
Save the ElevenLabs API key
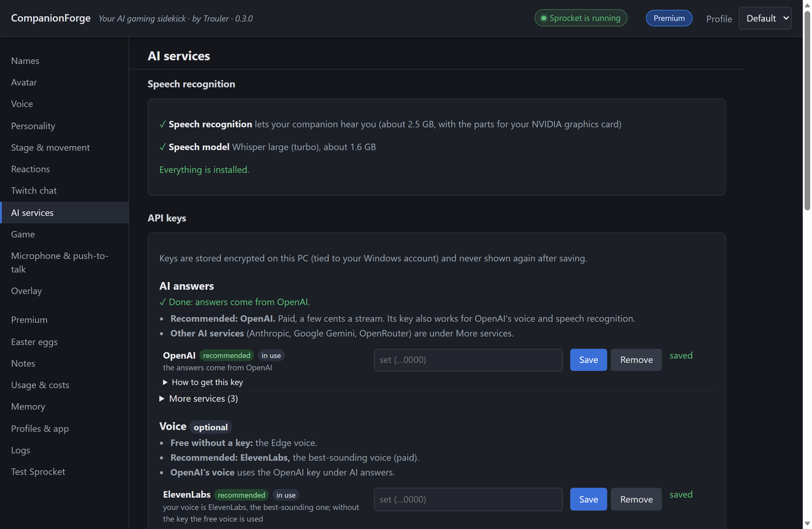tap(588, 499)
